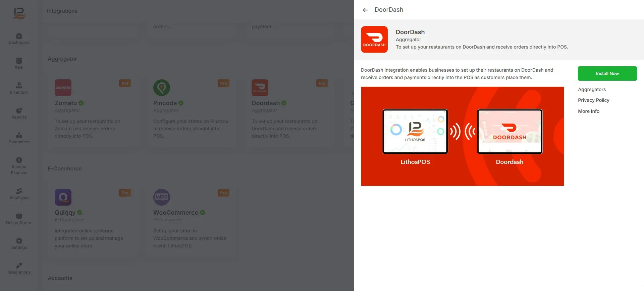Click the WooCommerce card description text
This screenshot has height=291, width=644.
click(190, 238)
